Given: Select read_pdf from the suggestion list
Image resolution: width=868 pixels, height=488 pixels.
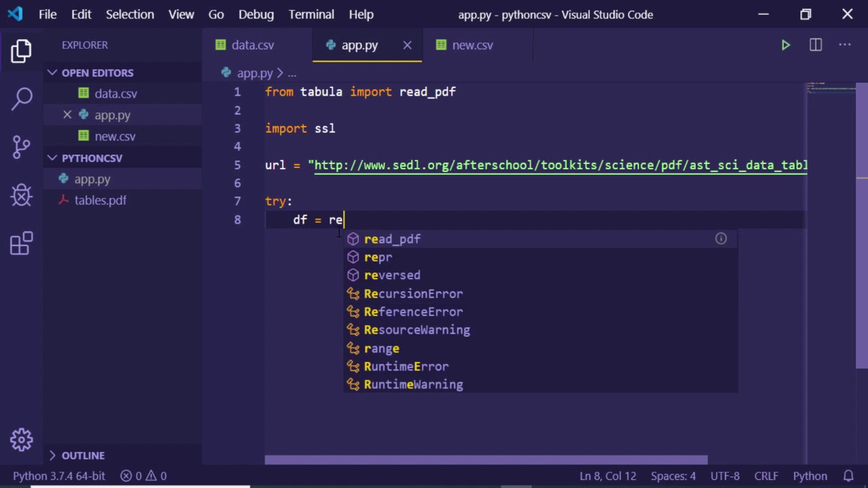Looking at the screenshot, I should (x=392, y=239).
